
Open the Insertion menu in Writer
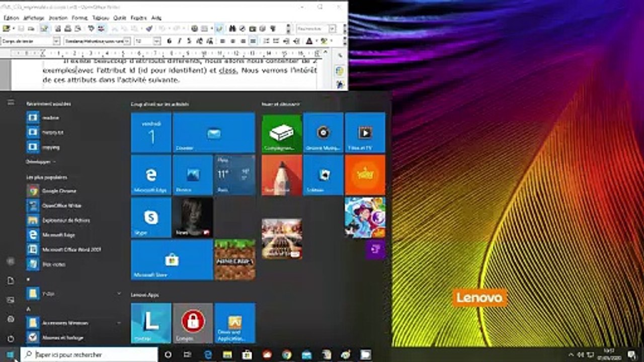click(58, 18)
